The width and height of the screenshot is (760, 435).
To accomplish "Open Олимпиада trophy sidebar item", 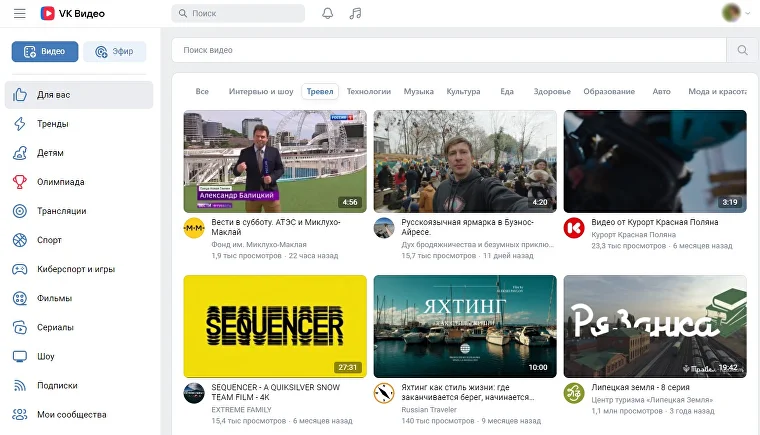I will [60, 182].
